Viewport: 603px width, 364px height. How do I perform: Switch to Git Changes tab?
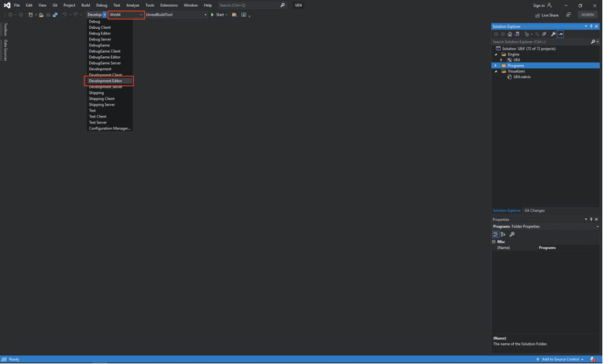pos(535,211)
